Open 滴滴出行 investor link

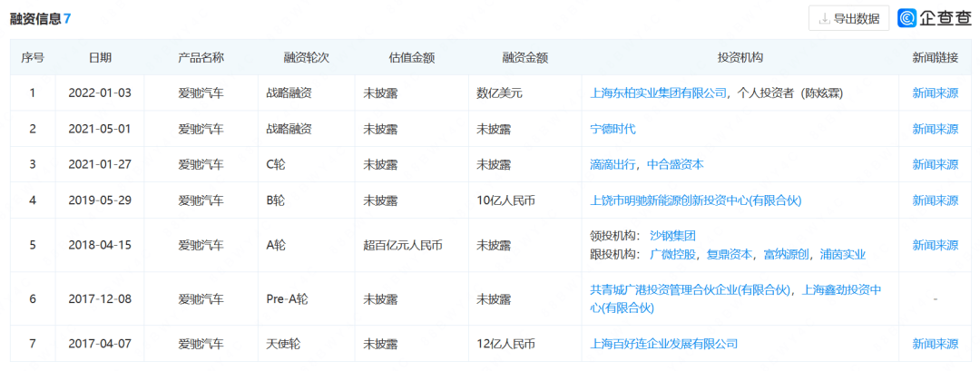[612, 164]
